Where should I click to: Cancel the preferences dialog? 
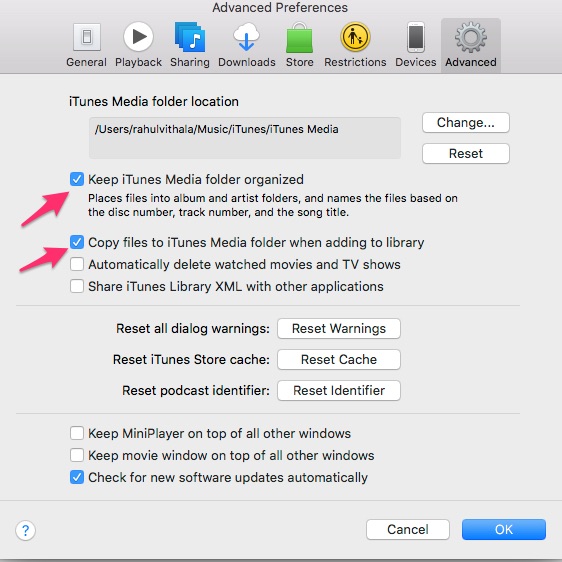[x=408, y=529]
